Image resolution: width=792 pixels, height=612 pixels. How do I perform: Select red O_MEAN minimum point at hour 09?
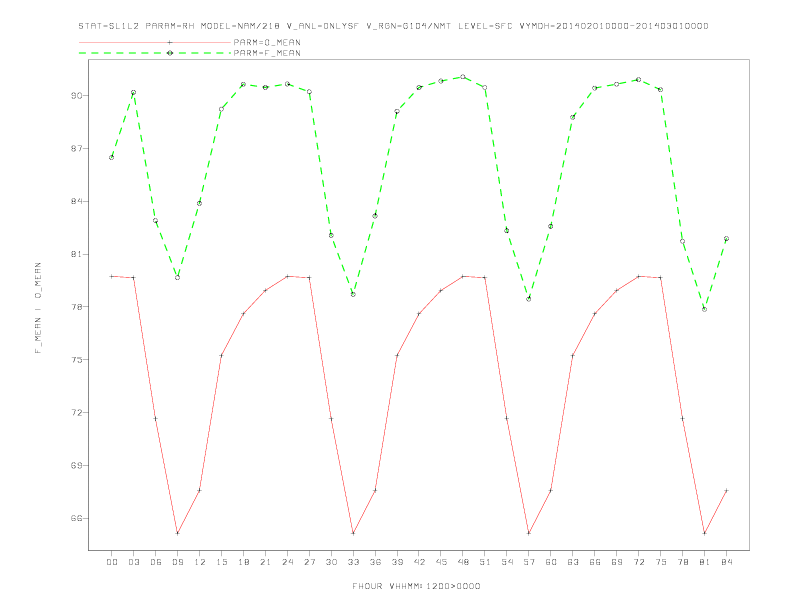(177, 533)
